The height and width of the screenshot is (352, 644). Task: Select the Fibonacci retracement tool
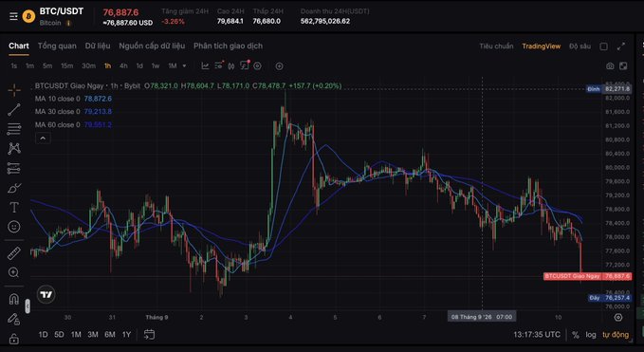coord(14,129)
